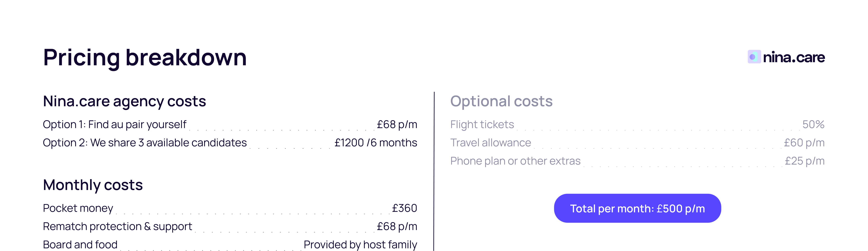This screenshot has width=868, height=251.
Task: Select the Pocket money row label
Action: (x=78, y=208)
